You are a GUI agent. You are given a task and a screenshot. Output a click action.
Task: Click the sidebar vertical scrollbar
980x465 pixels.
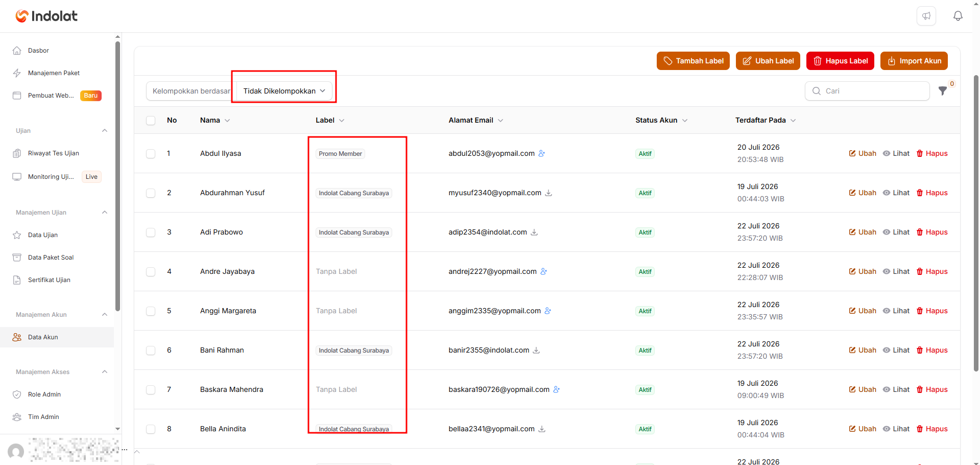(118, 176)
